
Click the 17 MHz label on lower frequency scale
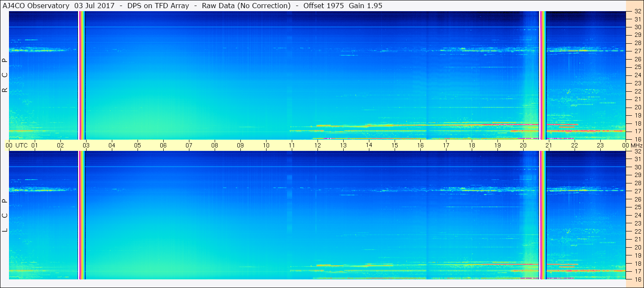pos(637,271)
